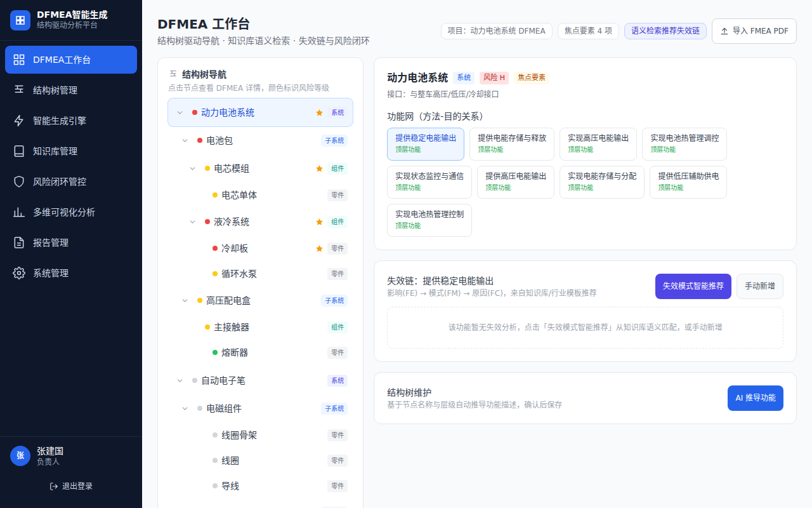The width and height of the screenshot is (812, 508).
Task: Click the 项目：动力电池系统 DFMEA badge
Action: pyautogui.click(x=496, y=31)
